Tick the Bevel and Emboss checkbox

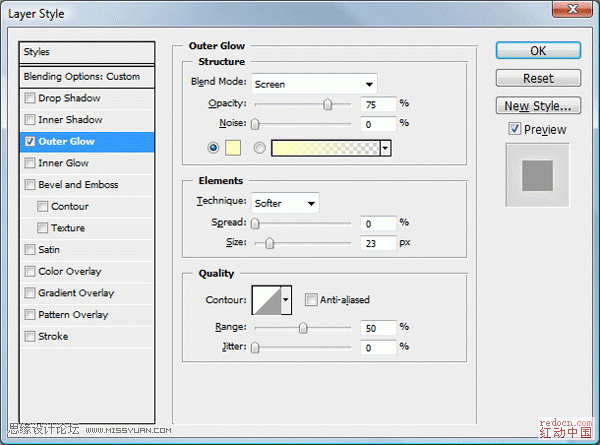click(x=29, y=185)
